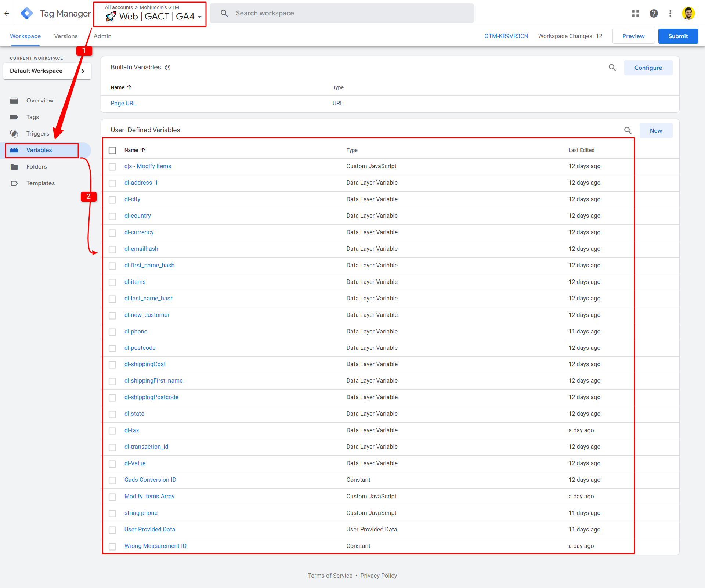Click the Submit button
Screen dimensions: 705x588
pyautogui.click(x=678, y=36)
